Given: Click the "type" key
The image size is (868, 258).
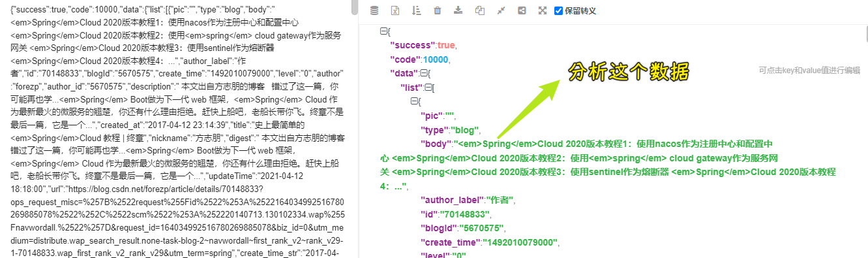Looking at the screenshot, I should [434, 130].
